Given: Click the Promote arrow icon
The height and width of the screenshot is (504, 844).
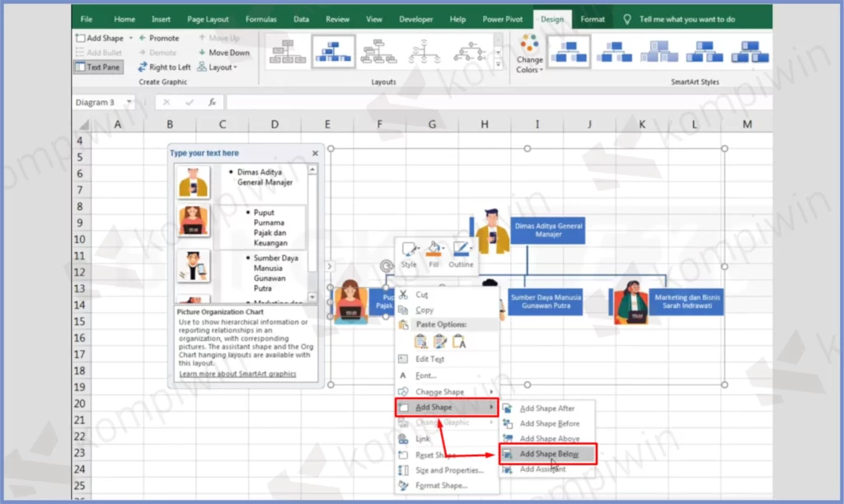Looking at the screenshot, I should [x=143, y=38].
